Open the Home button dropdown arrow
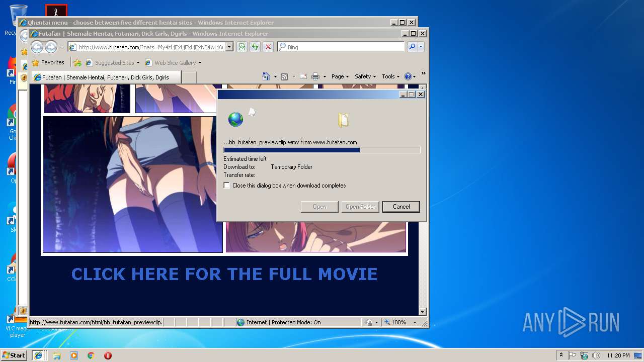Image resolution: width=644 pixels, height=362 pixels. point(275,76)
